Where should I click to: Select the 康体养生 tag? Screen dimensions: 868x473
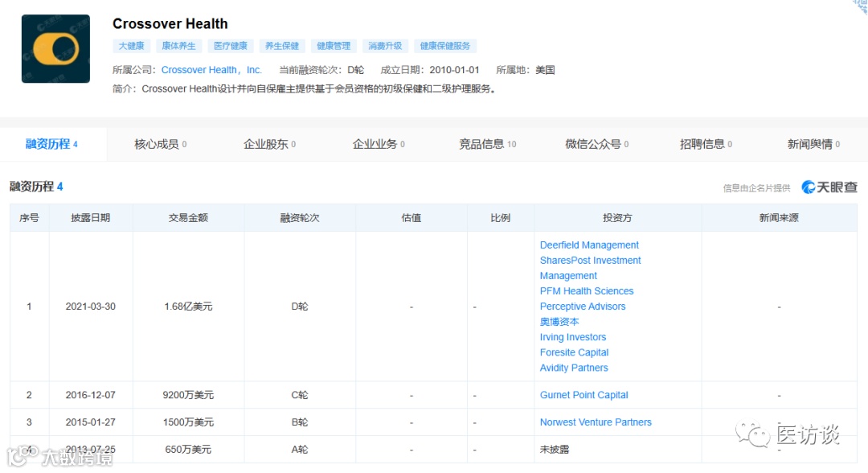pyautogui.click(x=178, y=46)
